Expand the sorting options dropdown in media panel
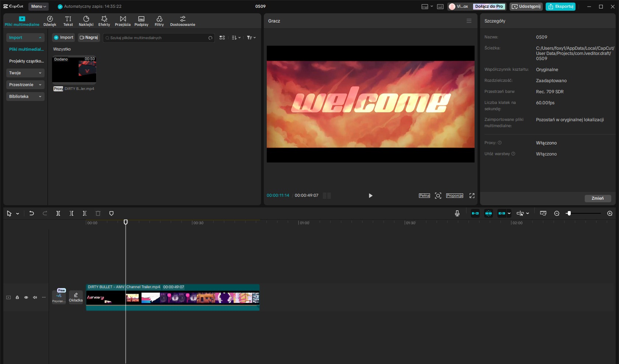619x364 pixels. tap(236, 37)
